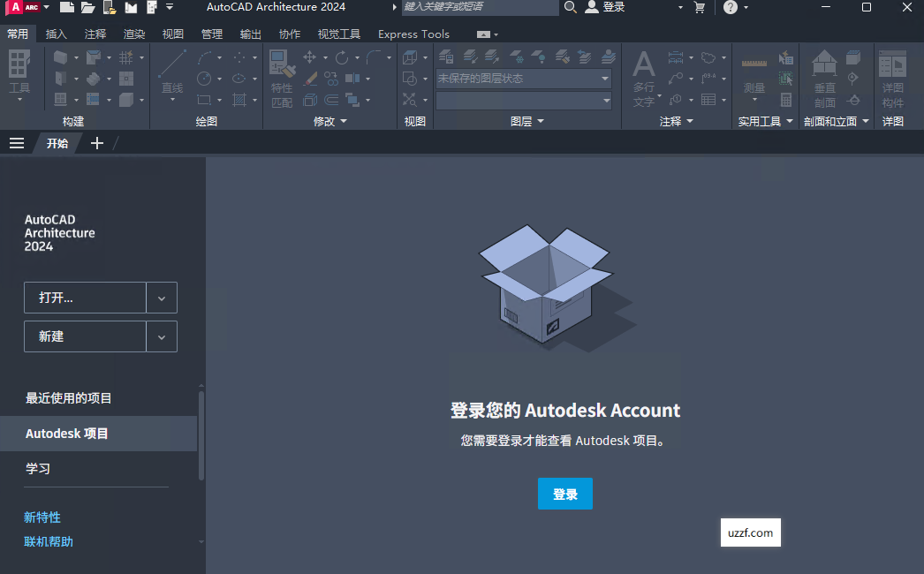Click the 详图构件 (Detail Component) icon

[892, 64]
